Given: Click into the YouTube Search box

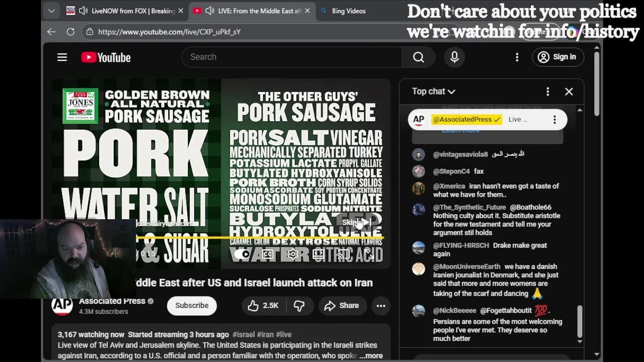Looking at the screenshot, I should pyautogui.click(x=292, y=57).
